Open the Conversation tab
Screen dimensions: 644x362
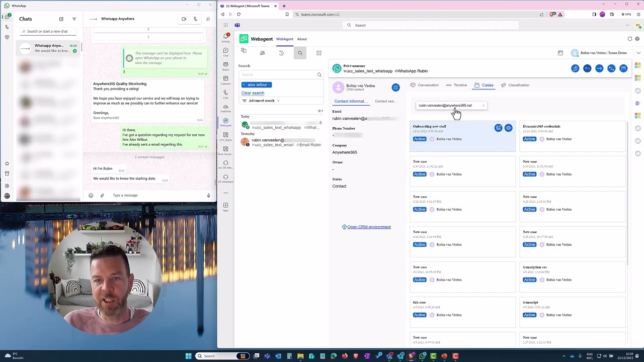pos(425,85)
